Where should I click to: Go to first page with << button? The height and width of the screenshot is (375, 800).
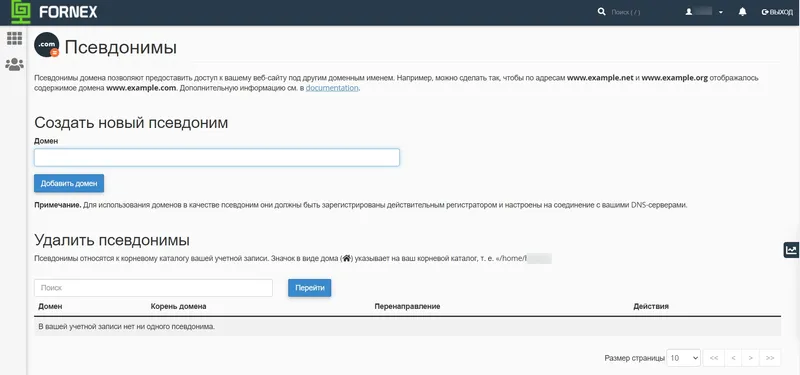coord(714,358)
